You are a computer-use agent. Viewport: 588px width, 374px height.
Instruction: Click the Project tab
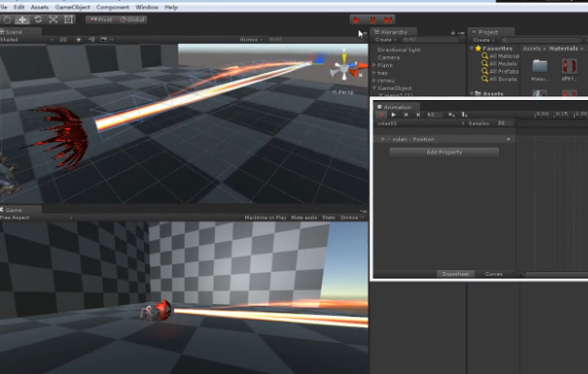tap(492, 32)
